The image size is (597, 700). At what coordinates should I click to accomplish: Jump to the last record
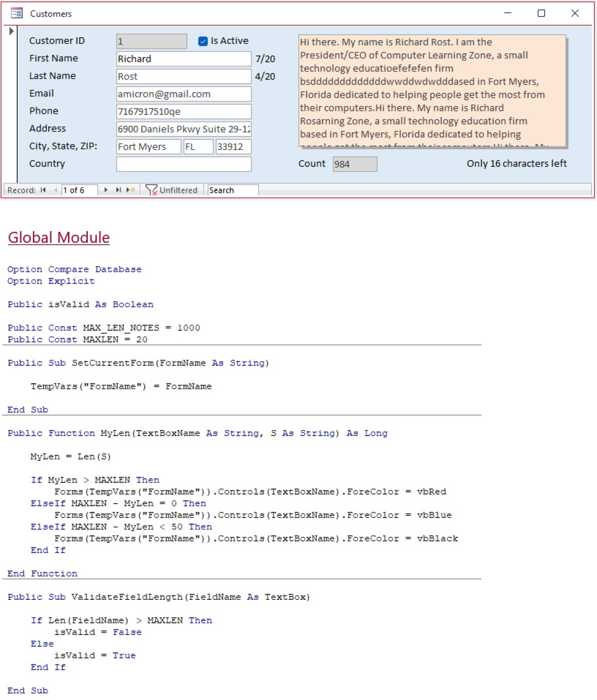[118, 190]
